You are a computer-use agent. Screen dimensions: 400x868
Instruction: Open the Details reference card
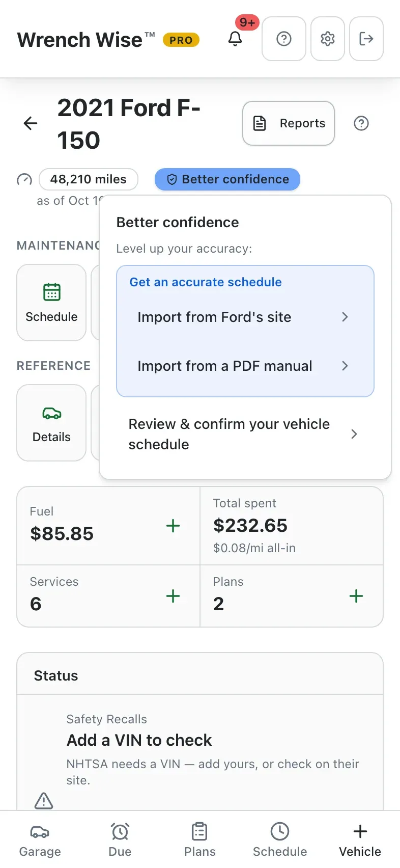[51, 423]
